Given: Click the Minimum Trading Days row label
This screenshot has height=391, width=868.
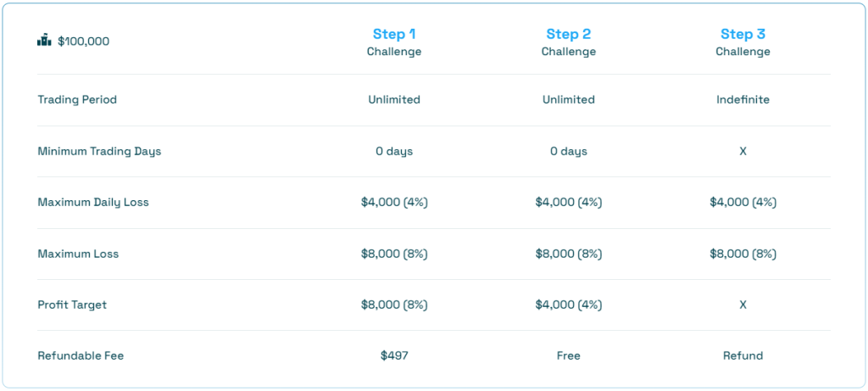Looking at the screenshot, I should (100, 151).
